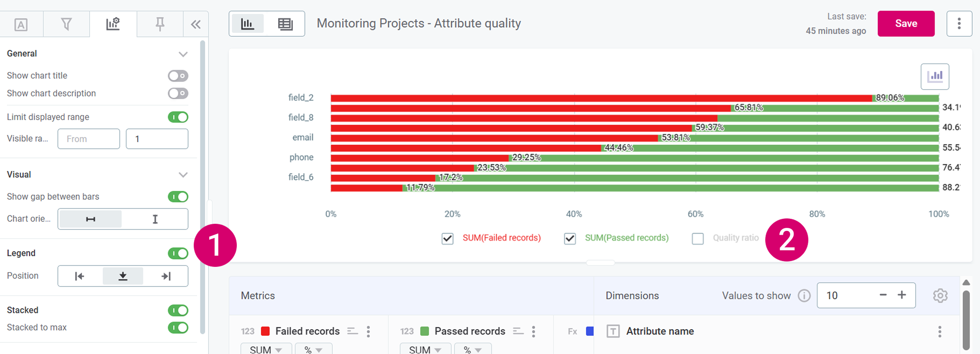Image resolution: width=980 pixels, height=354 pixels.
Task: Select vertical chart orientation
Action: pyautogui.click(x=154, y=219)
